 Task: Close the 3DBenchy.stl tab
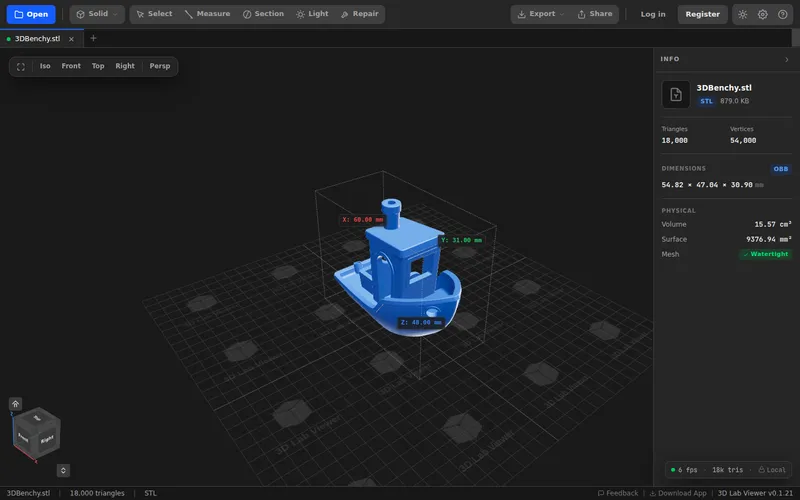(71, 39)
